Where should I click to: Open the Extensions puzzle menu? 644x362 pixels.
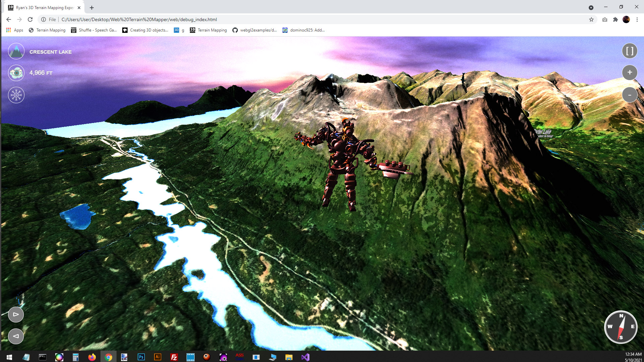pos(615,19)
